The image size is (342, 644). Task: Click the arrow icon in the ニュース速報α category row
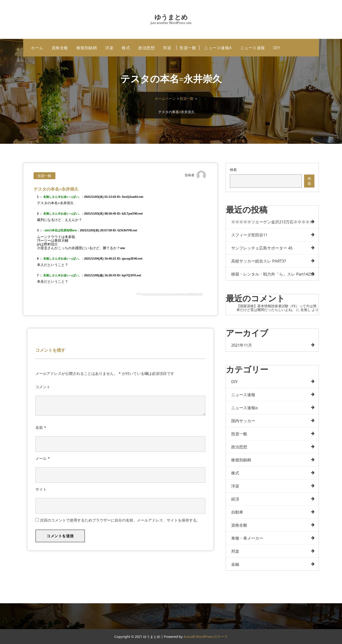point(313,407)
